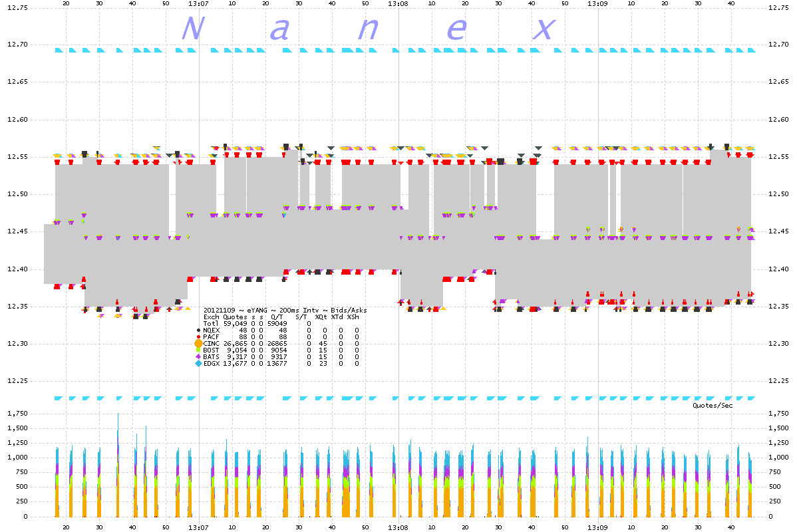The width and height of the screenshot is (797, 532).
Task: Click the 12.55 label on right price axis
Action: tap(778, 157)
